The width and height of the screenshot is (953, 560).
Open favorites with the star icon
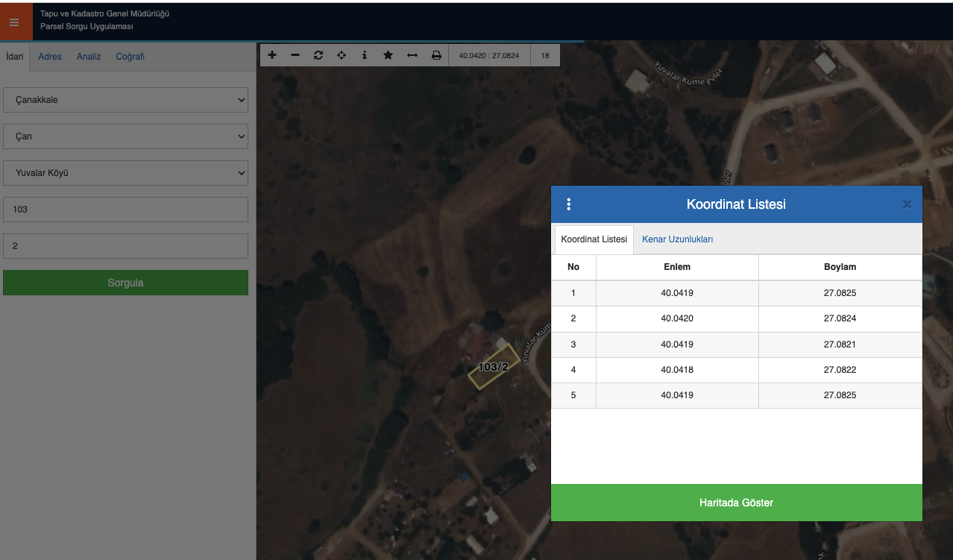click(x=388, y=55)
